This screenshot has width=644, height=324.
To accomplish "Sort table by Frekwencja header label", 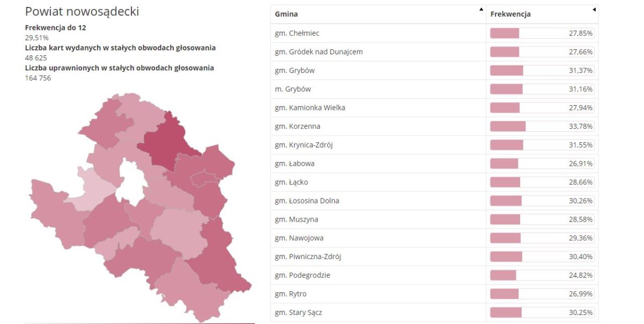I will click(510, 14).
